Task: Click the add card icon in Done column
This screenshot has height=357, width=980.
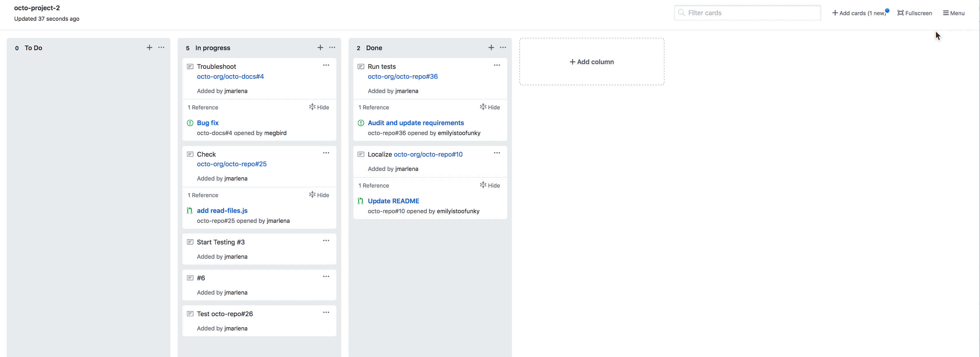Action: click(491, 48)
